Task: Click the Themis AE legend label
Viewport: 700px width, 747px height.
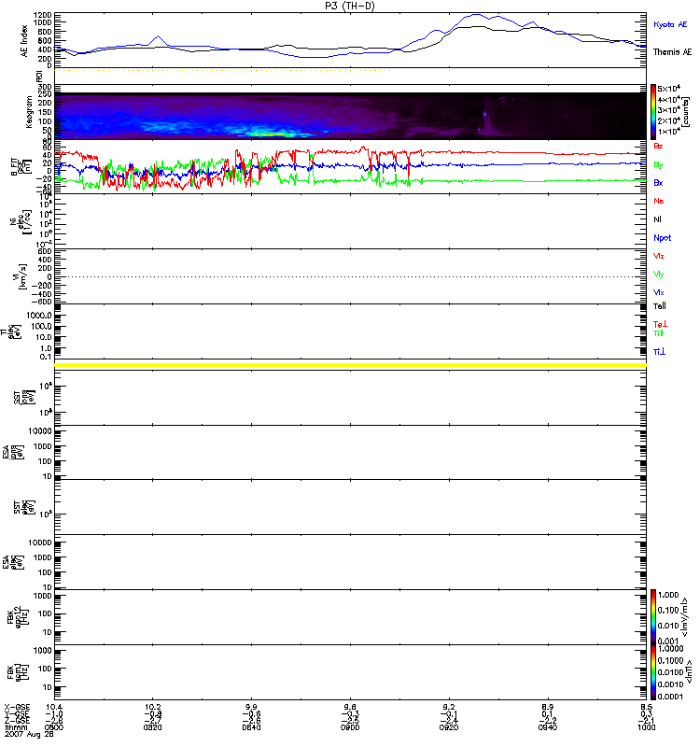Action: coord(671,52)
